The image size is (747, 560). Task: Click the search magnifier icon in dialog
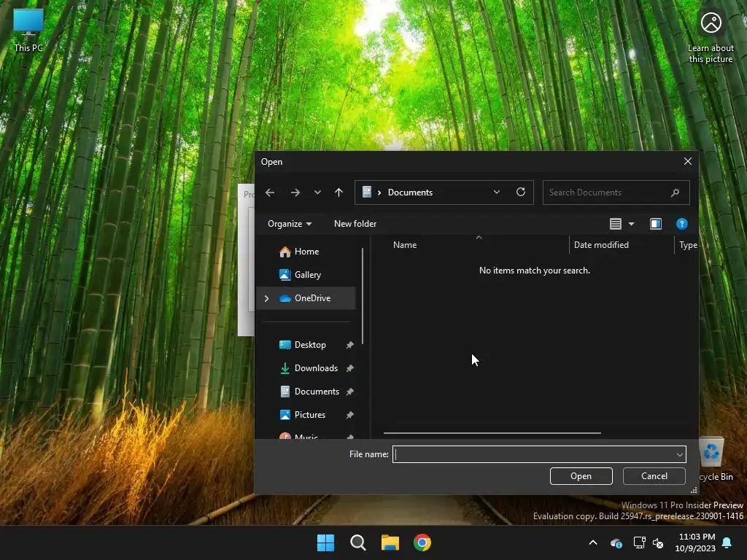[675, 192]
